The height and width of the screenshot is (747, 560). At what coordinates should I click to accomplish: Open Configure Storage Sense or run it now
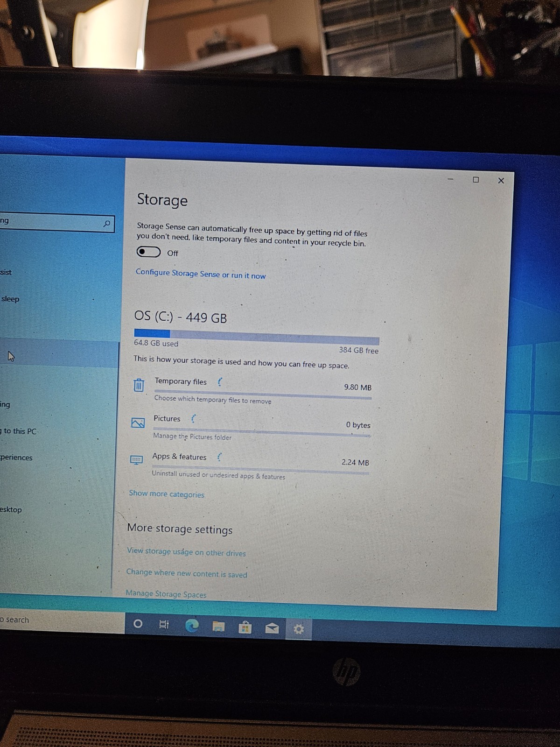[x=201, y=274]
